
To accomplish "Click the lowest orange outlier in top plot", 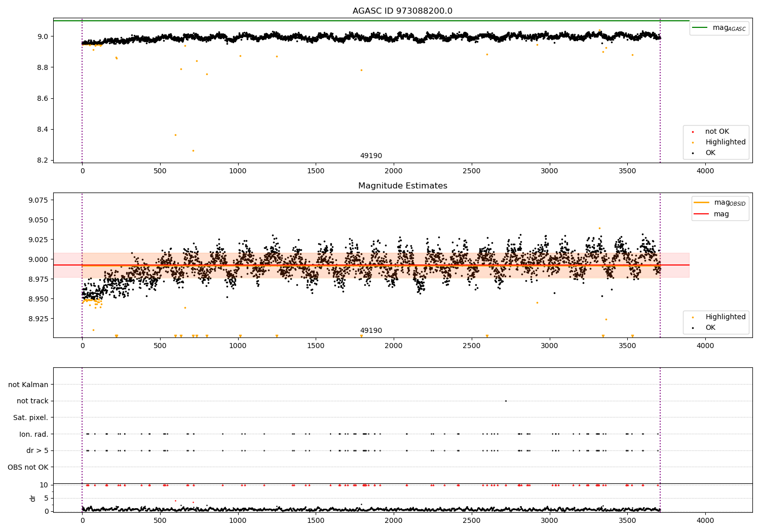I will tap(193, 150).
